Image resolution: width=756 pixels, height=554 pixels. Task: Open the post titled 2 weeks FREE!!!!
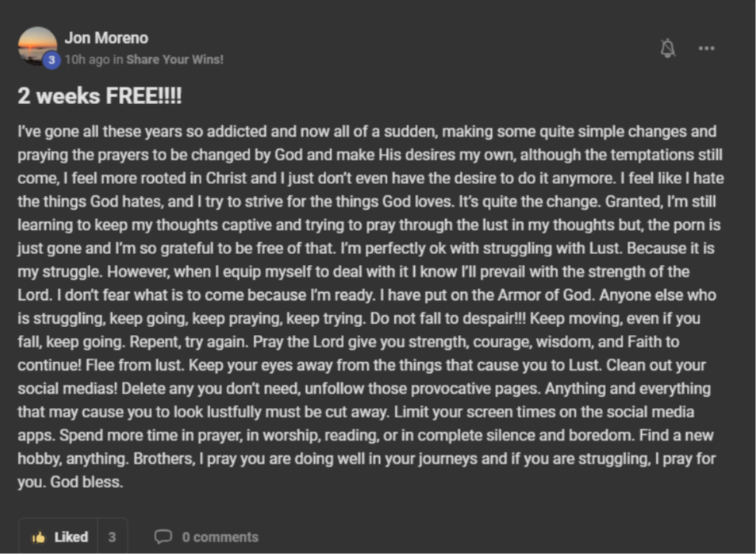[100, 96]
